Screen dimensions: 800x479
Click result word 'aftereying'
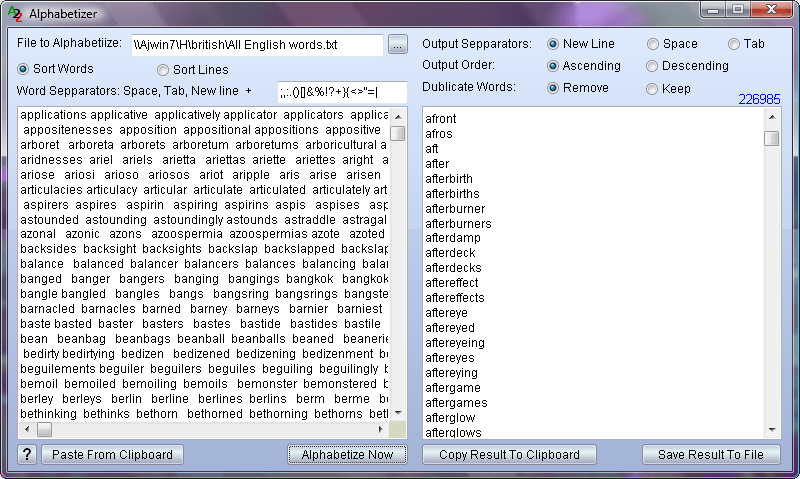[x=452, y=373]
